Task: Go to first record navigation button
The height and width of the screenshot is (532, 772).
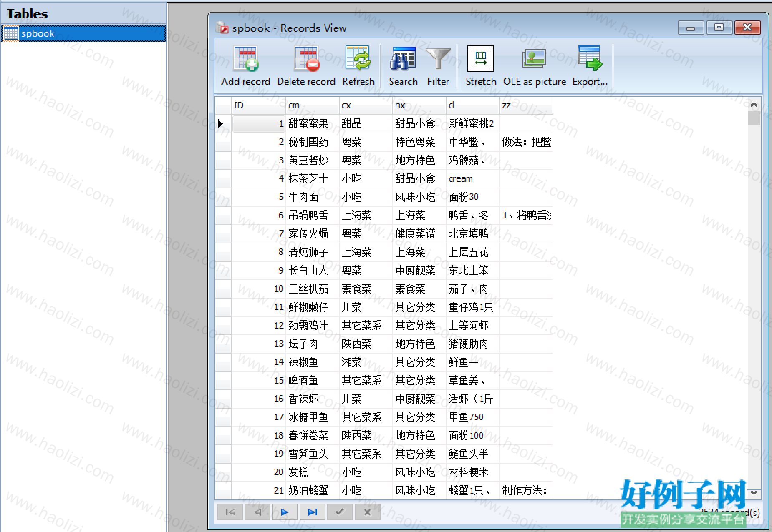Action: point(230,512)
